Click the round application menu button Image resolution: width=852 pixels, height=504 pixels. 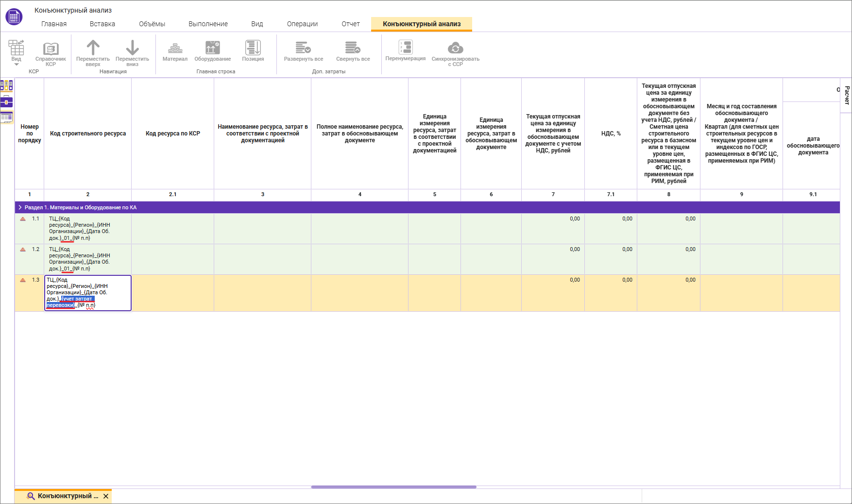(14, 17)
